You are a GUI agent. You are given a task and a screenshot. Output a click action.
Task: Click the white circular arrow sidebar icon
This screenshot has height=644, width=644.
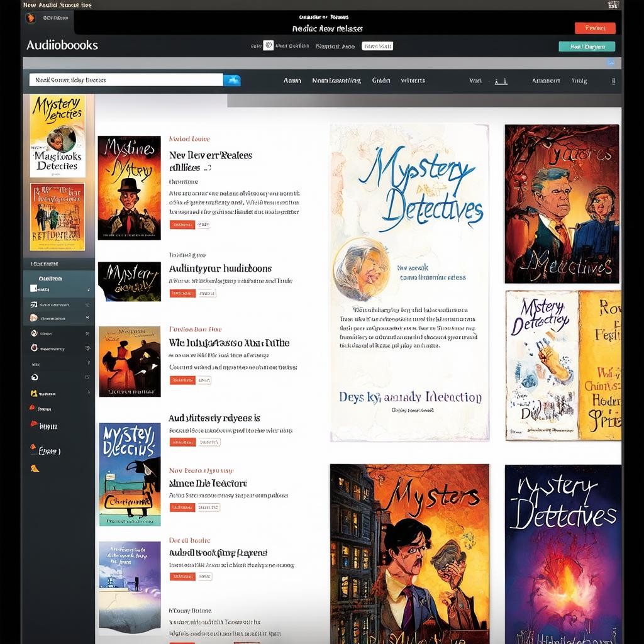click(34, 377)
